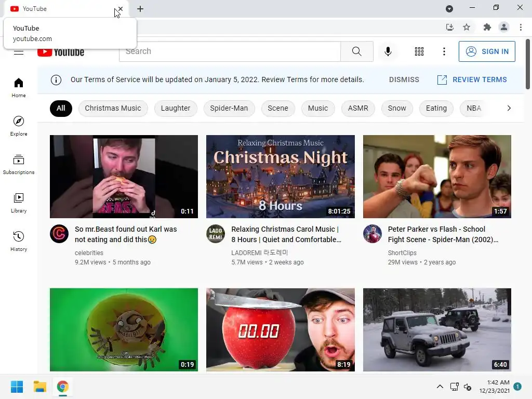Activate voice search microphone
This screenshot has width=532, height=399.
(388, 51)
